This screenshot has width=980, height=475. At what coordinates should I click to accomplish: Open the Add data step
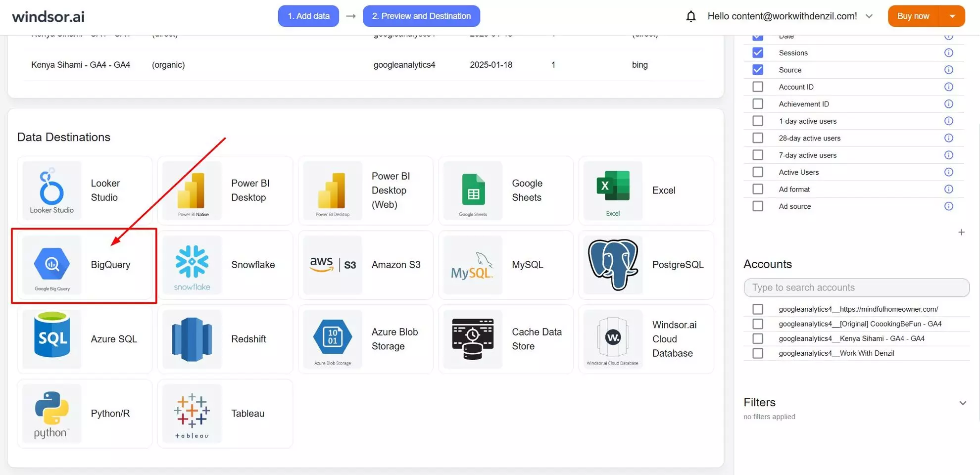[308, 16]
